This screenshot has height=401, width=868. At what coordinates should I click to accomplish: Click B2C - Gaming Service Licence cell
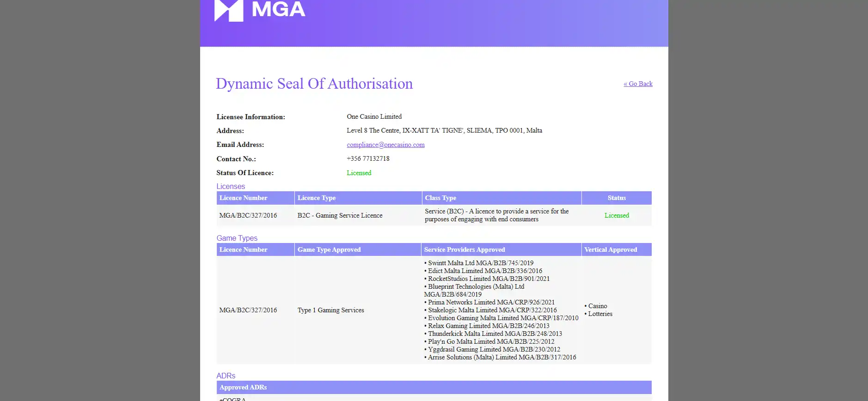coord(340,215)
